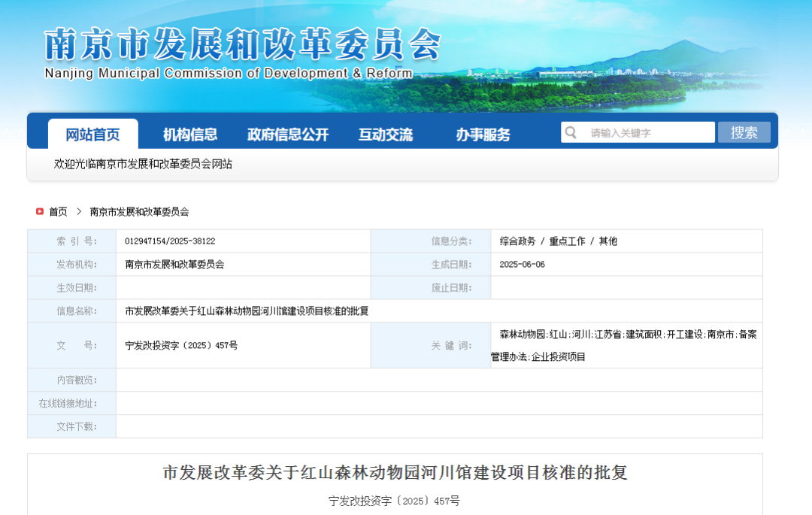
Task: Open the 机构信息 menu
Action: 190,135
